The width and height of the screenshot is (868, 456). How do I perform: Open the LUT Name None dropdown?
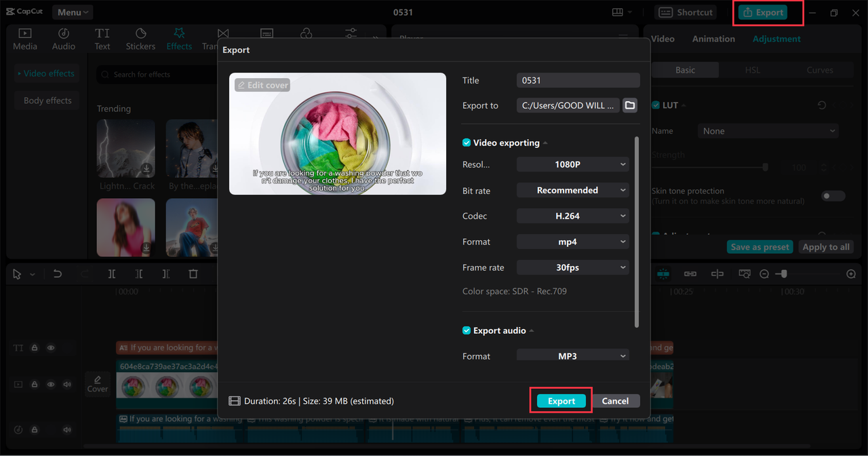(x=768, y=131)
